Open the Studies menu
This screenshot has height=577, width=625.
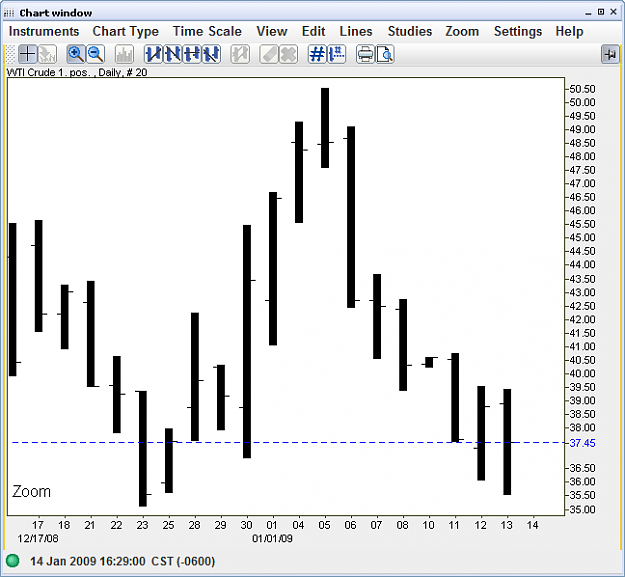point(410,31)
